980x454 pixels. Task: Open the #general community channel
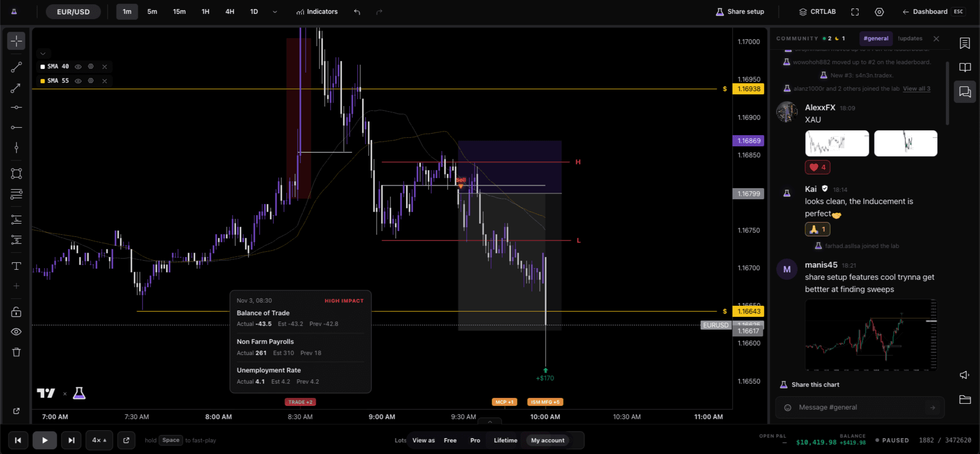point(876,39)
